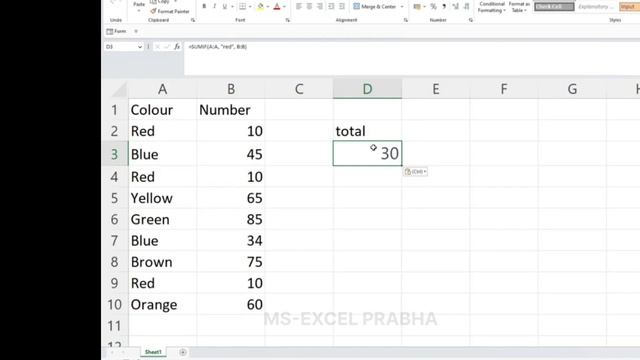Toggle Underline formatting in the ribbon

(224, 7)
